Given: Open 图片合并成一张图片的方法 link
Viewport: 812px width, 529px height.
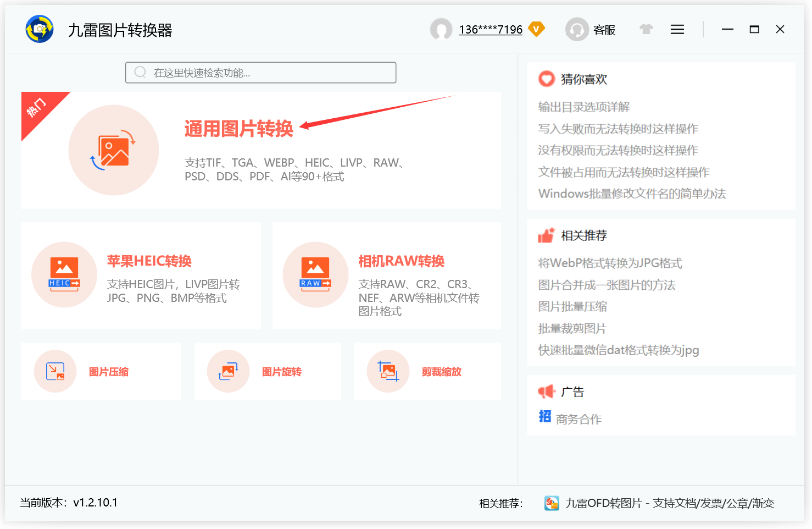Looking at the screenshot, I should [607, 285].
